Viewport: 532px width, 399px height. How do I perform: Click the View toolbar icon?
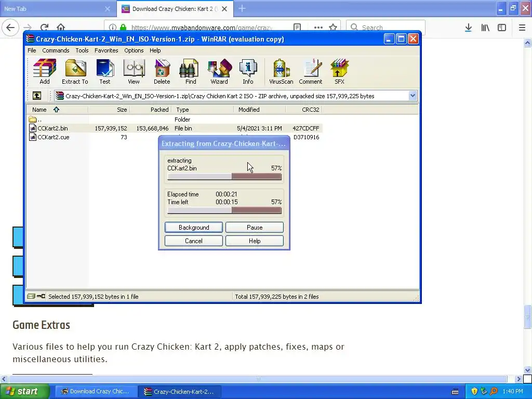point(134,72)
